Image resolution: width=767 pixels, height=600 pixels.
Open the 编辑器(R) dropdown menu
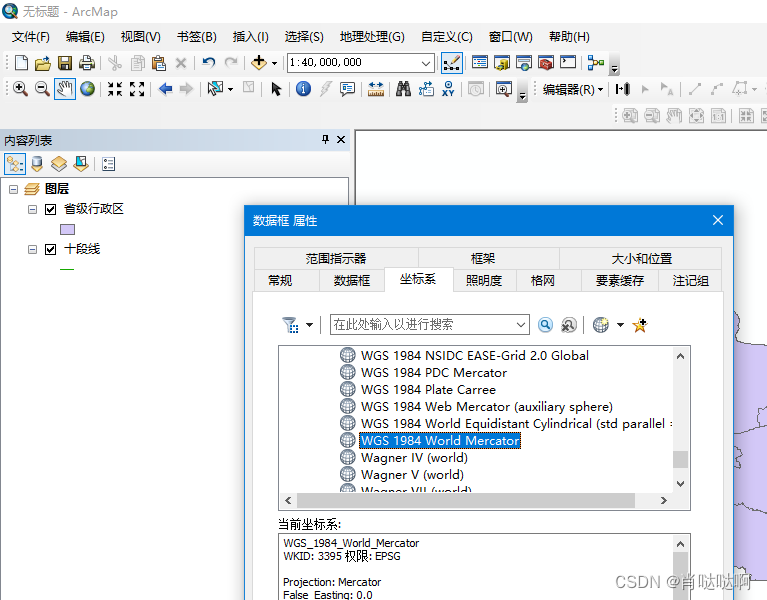point(572,89)
